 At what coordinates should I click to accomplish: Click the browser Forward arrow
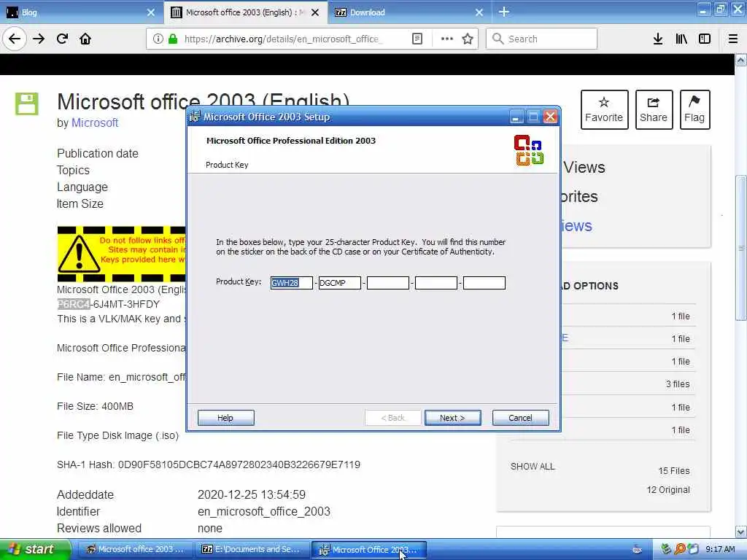click(x=39, y=39)
